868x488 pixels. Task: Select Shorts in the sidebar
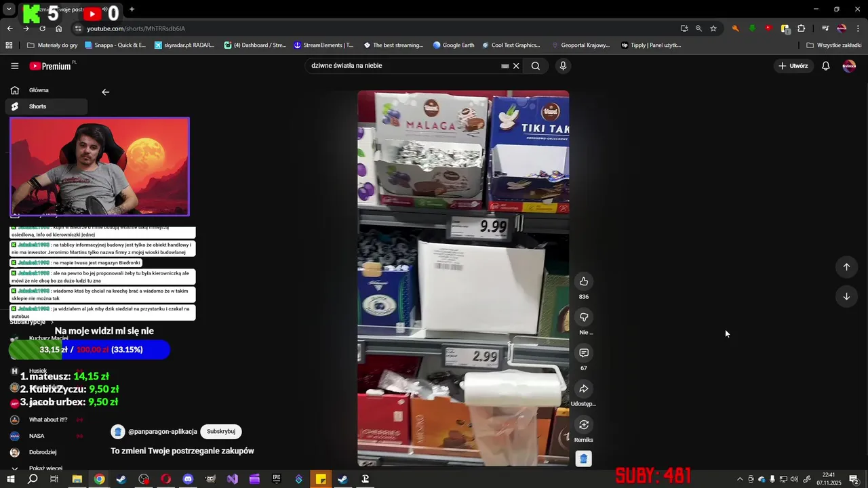46,106
